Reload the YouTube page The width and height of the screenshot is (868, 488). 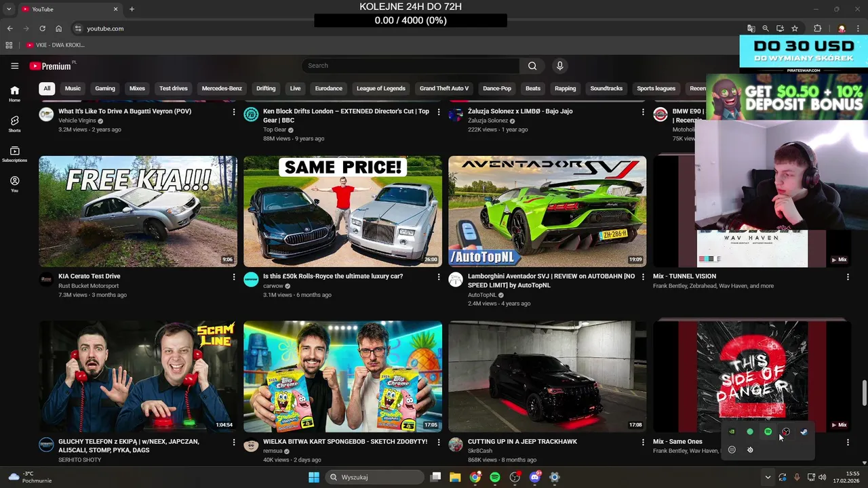coord(42,28)
